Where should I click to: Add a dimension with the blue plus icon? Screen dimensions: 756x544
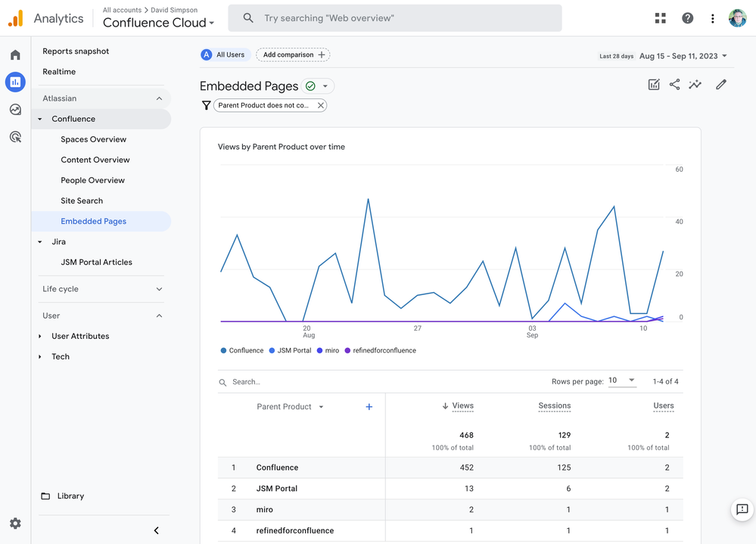coord(369,406)
